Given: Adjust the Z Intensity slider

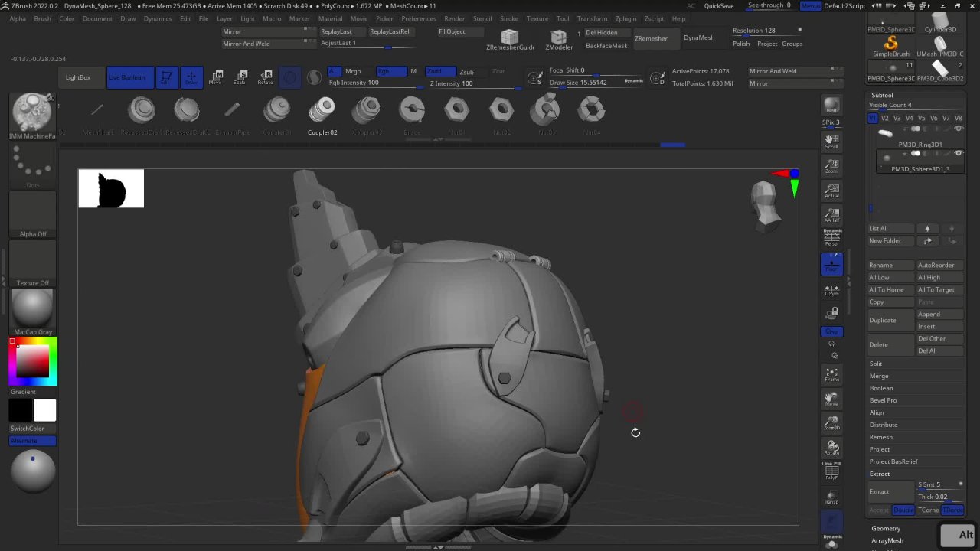Looking at the screenshot, I should (x=473, y=83).
